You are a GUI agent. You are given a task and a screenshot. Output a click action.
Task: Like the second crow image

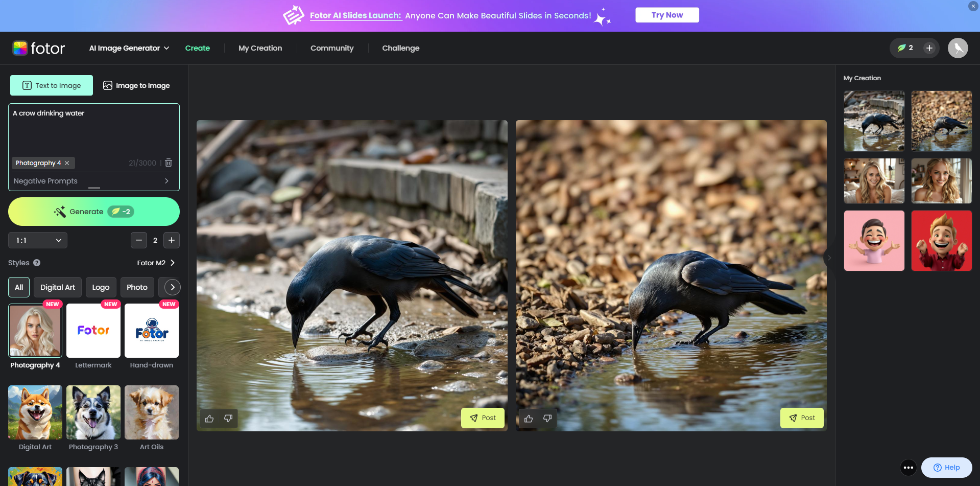529,419
